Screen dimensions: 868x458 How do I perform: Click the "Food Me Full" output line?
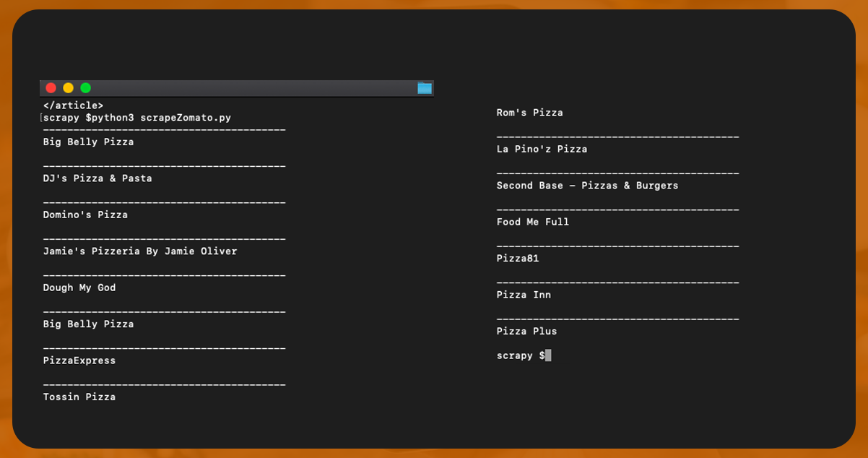tap(533, 222)
